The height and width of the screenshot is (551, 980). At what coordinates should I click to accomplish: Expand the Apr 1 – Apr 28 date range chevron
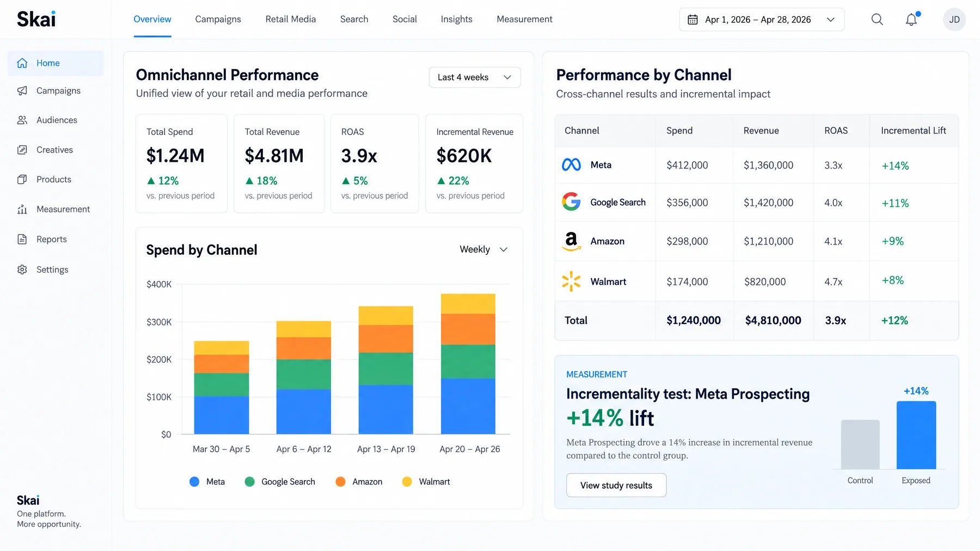coord(831,20)
